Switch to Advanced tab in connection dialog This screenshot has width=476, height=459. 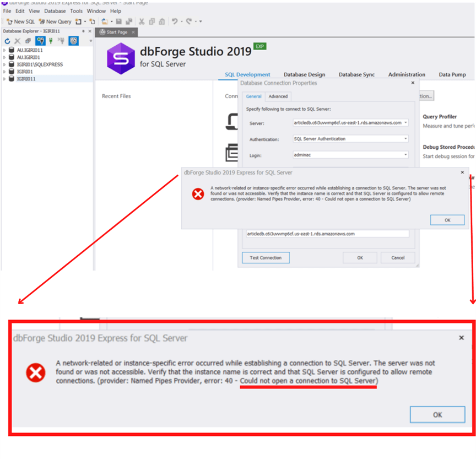coord(278,96)
